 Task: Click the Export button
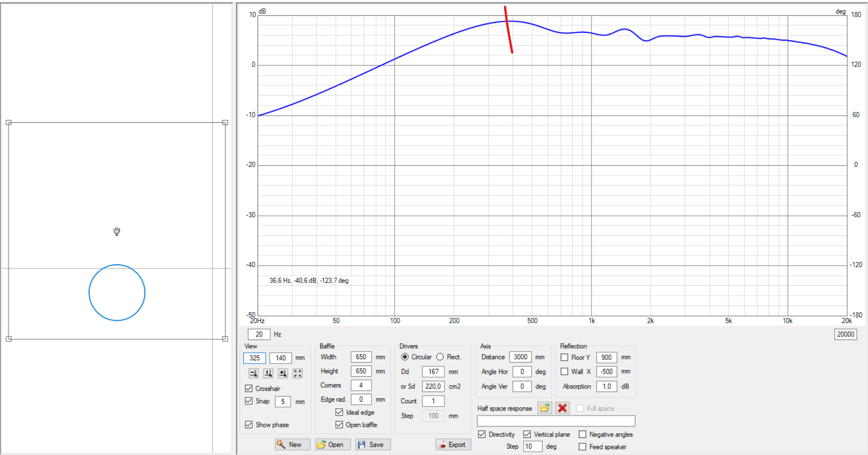[453, 445]
